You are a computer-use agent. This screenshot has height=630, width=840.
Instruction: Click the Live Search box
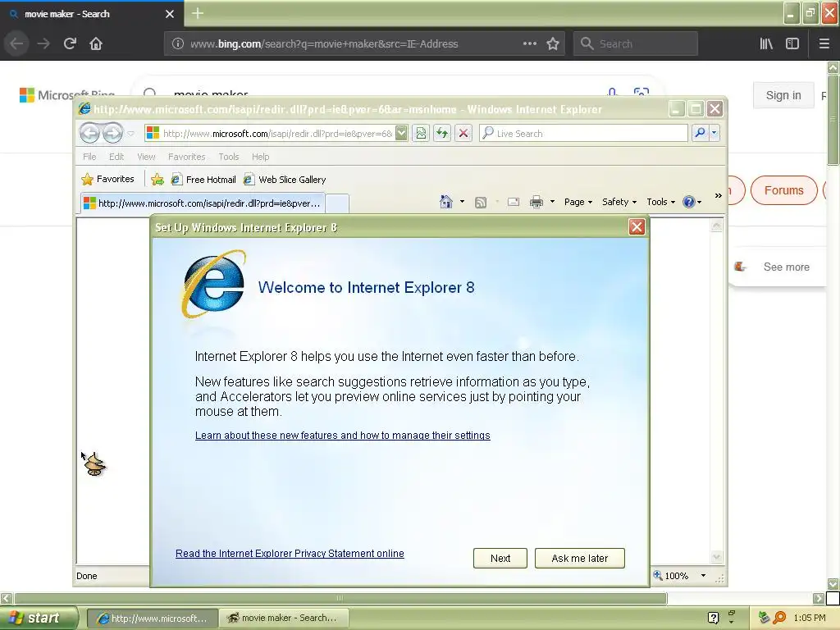pyautogui.click(x=583, y=134)
